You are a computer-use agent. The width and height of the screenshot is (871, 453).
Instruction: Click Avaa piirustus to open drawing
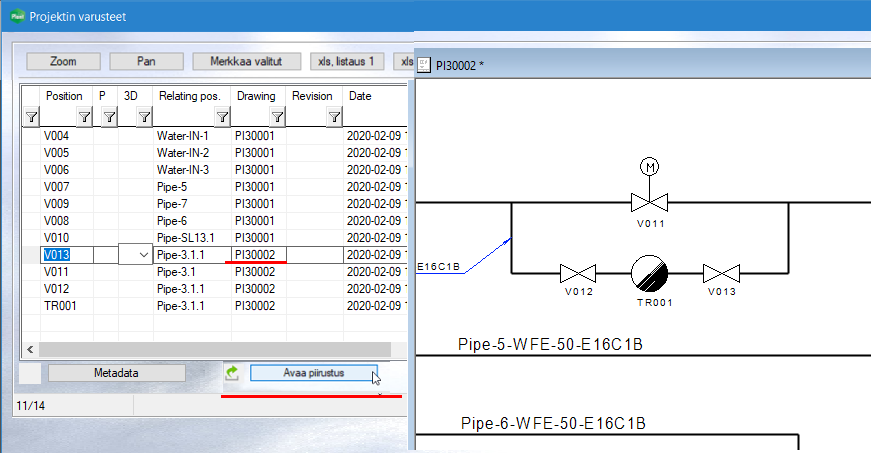(313, 373)
